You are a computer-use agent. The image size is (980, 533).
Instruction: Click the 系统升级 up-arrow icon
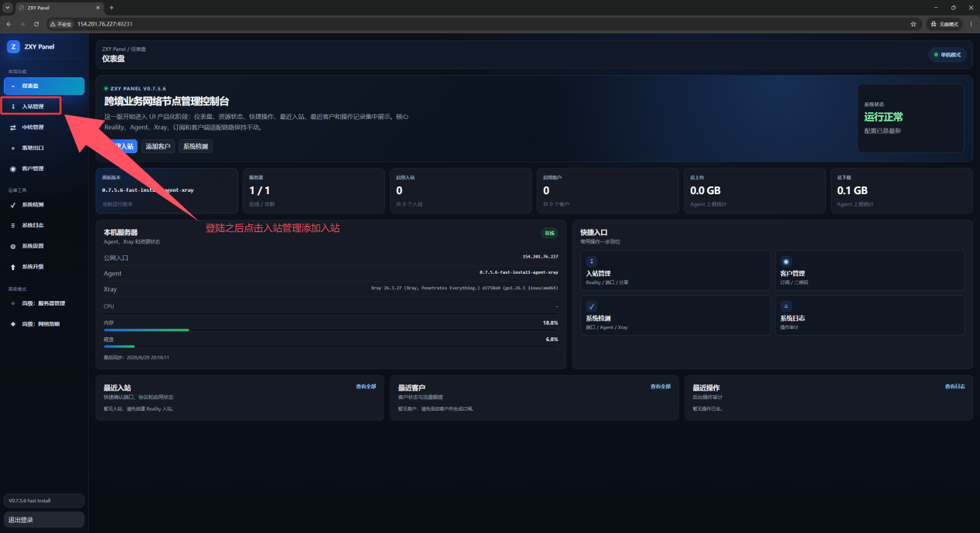click(x=13, y=267)
